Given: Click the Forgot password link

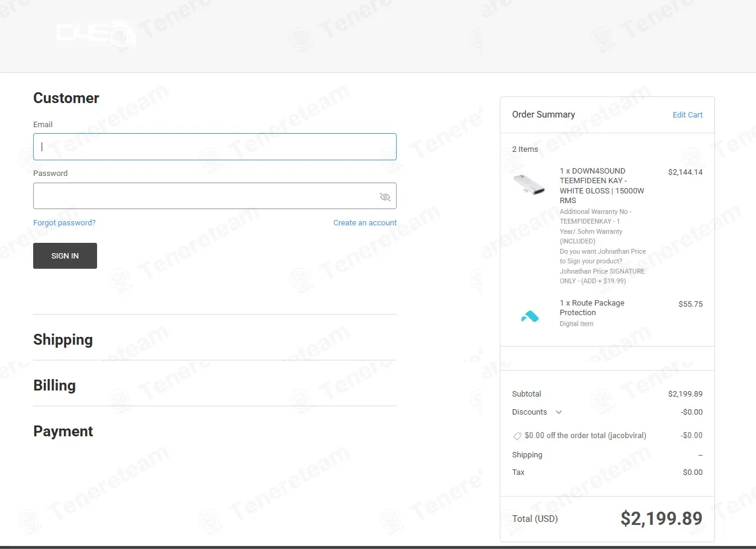Looking at the screenshot, I should [x=65, y=223].
